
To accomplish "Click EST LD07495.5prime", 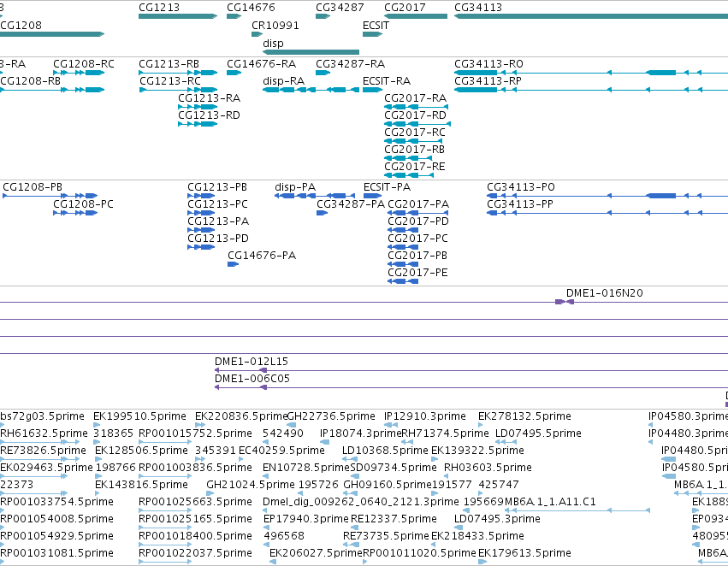I will click(538, 433).
